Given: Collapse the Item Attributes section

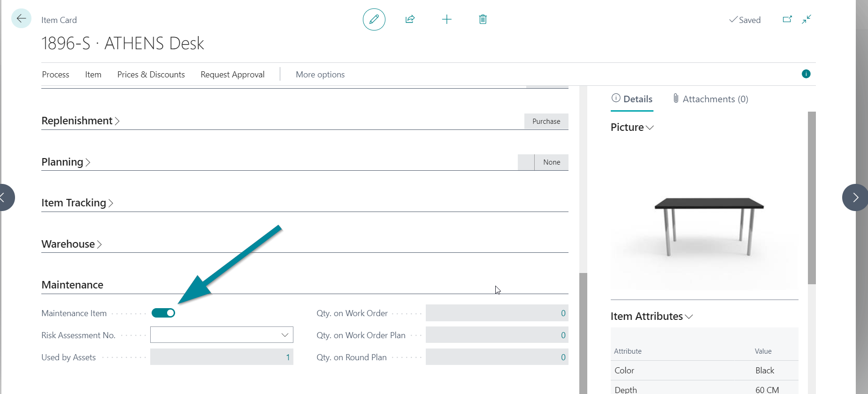Looking at the screenshot, I should tap(652, 316).
